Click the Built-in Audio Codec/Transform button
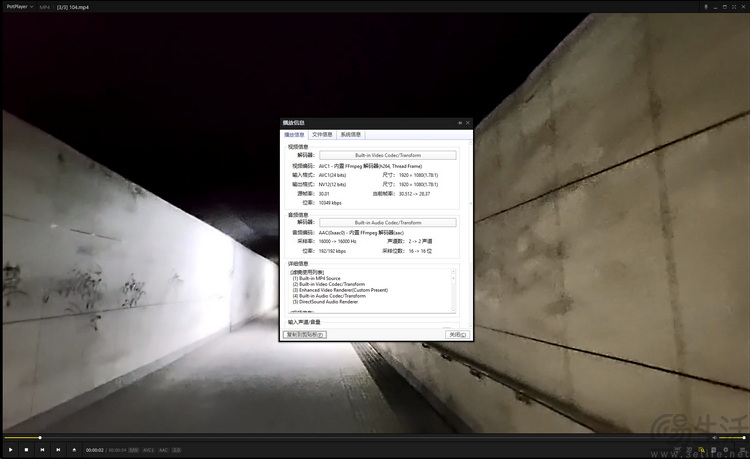Image resolution: width=750 pixels, height=459 pixels. pos(388,222)
